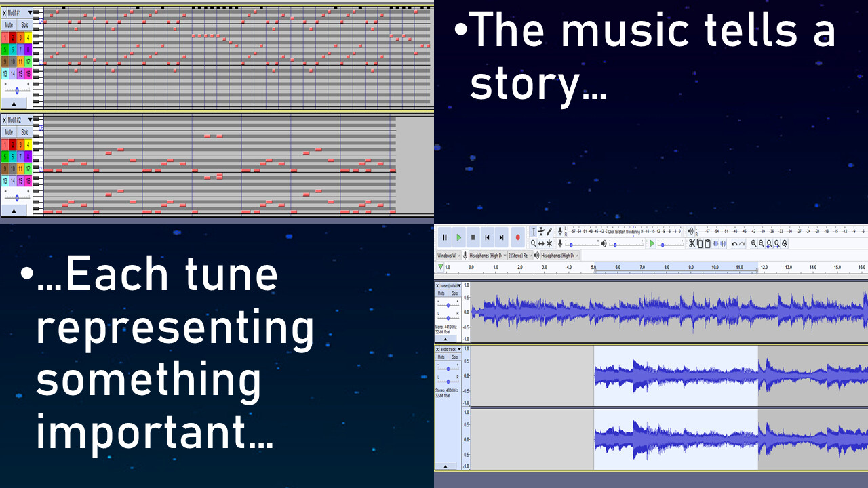Mute the audio track stereo track
The height and width of the screenshot is (488, 868).
441,357
